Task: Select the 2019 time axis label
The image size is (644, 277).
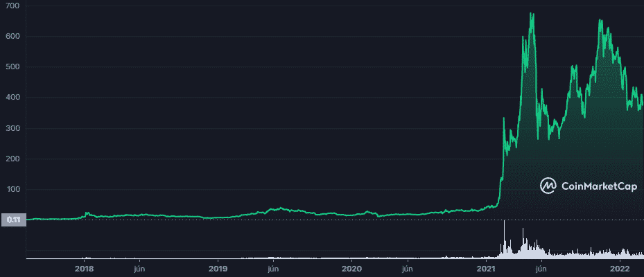Action: pyautogui.click(x=218, y=268)
